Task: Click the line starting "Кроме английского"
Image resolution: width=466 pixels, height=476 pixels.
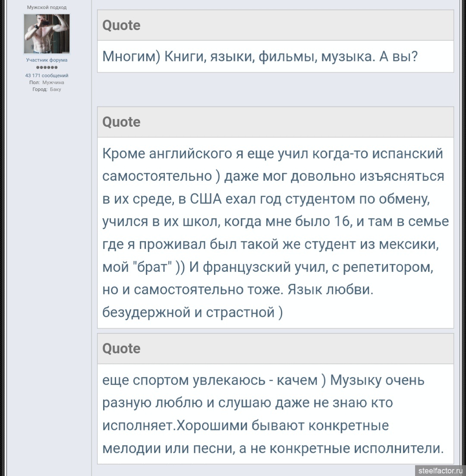Action: (273, 154)
